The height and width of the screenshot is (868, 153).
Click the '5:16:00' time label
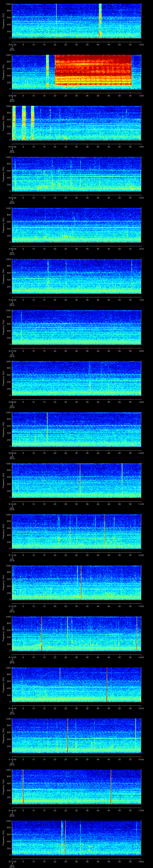(x=12, y=810)
